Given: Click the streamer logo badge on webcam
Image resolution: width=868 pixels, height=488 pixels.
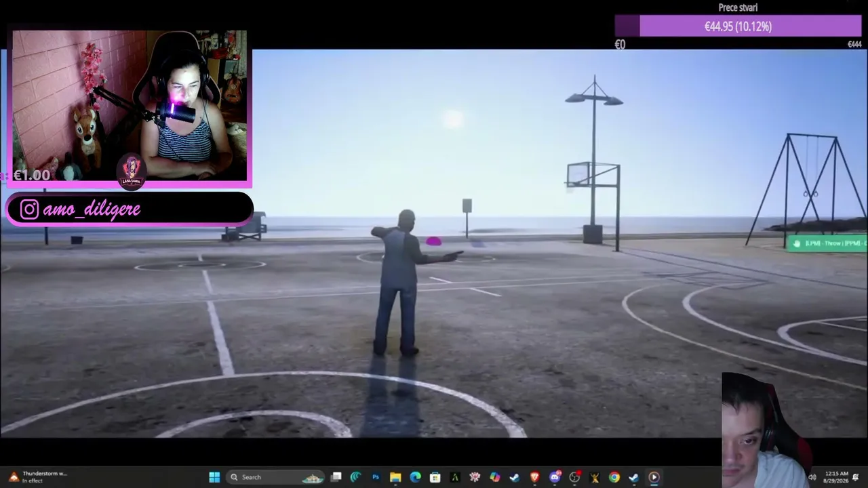Looking at the screenshot, I should pos(132,171).
